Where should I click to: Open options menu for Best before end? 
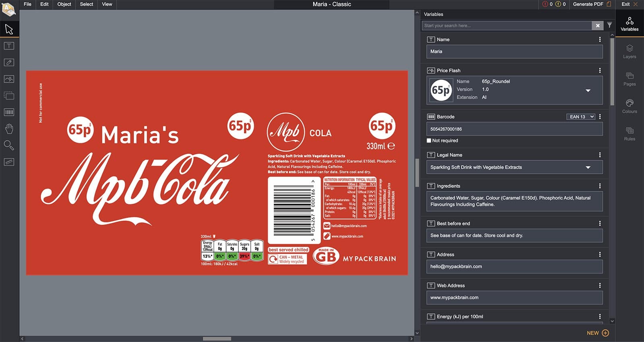pos(600,224)
